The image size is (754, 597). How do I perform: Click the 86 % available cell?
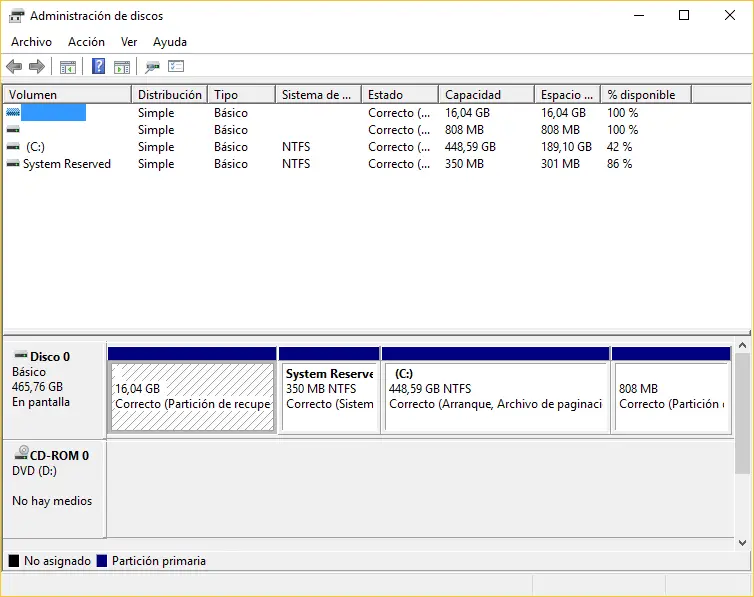pyautogui.click(x=619, y=164)
